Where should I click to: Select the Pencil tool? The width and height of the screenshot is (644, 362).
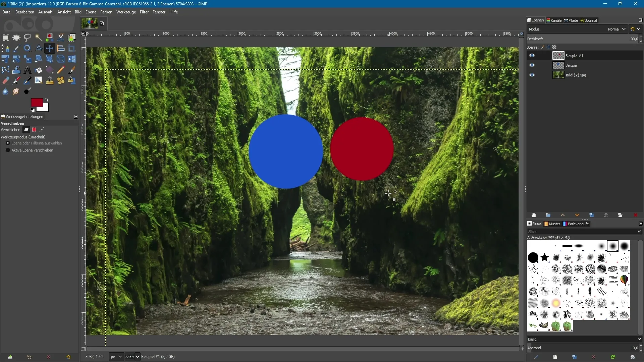click(61, 70)
